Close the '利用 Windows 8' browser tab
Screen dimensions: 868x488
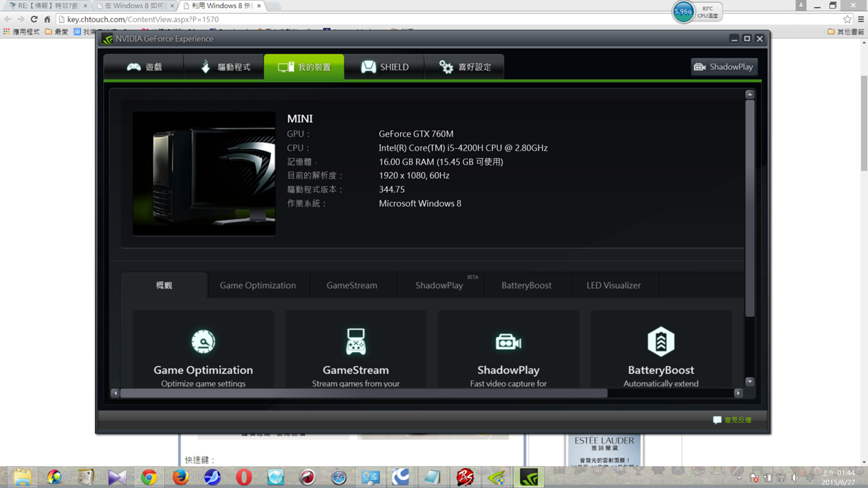click(259, 5)
